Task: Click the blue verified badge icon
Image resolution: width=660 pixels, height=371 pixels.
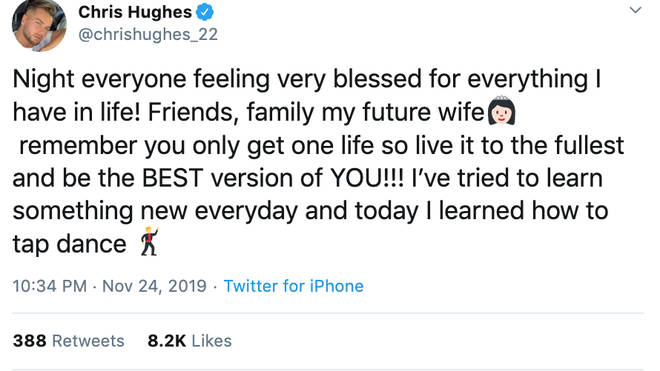Action: pyautogui.click(x=205, y=12)
